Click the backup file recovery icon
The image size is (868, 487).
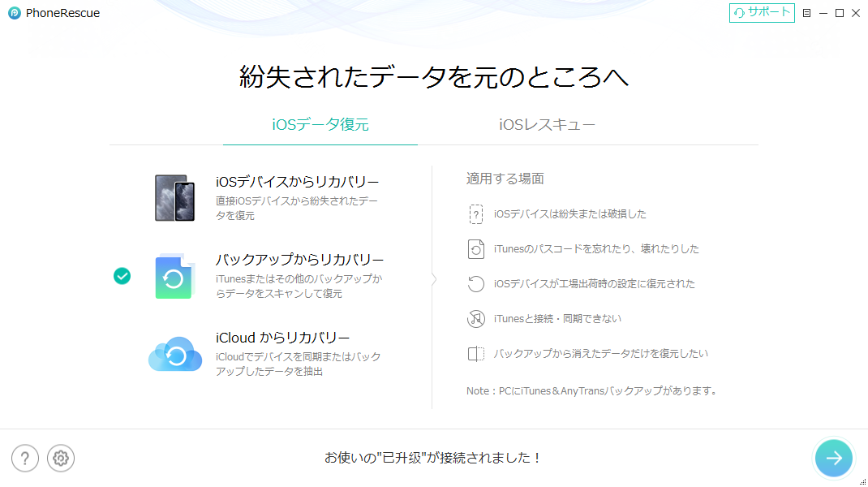174,276
